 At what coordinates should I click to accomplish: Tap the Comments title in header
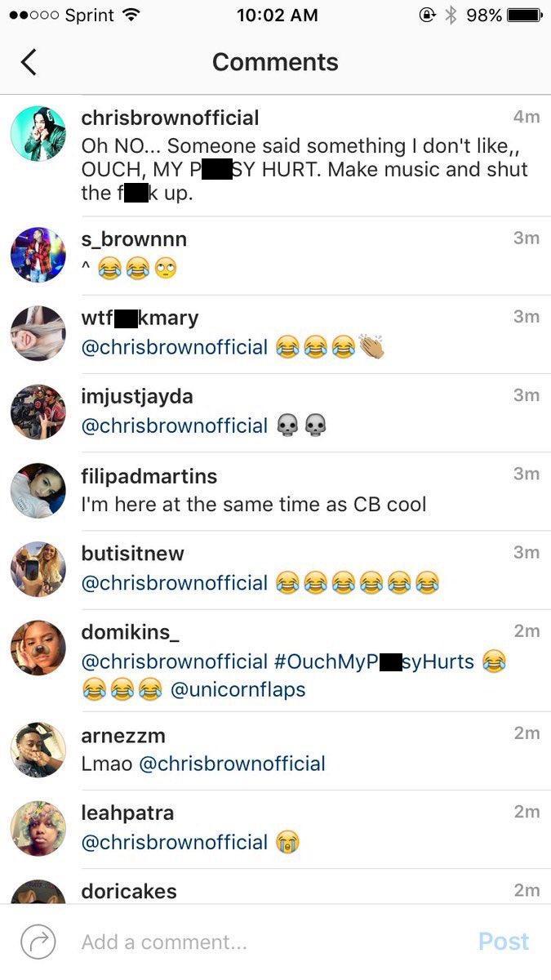[275, 62]
